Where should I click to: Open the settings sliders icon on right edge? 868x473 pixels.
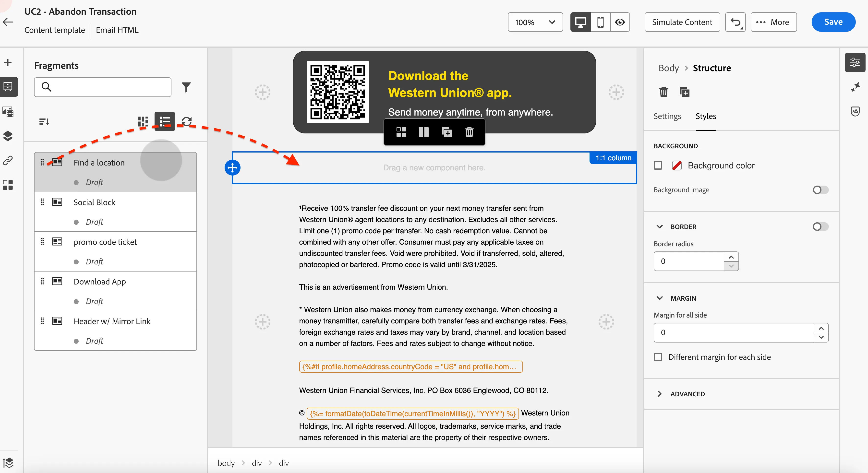click(855, 63)
